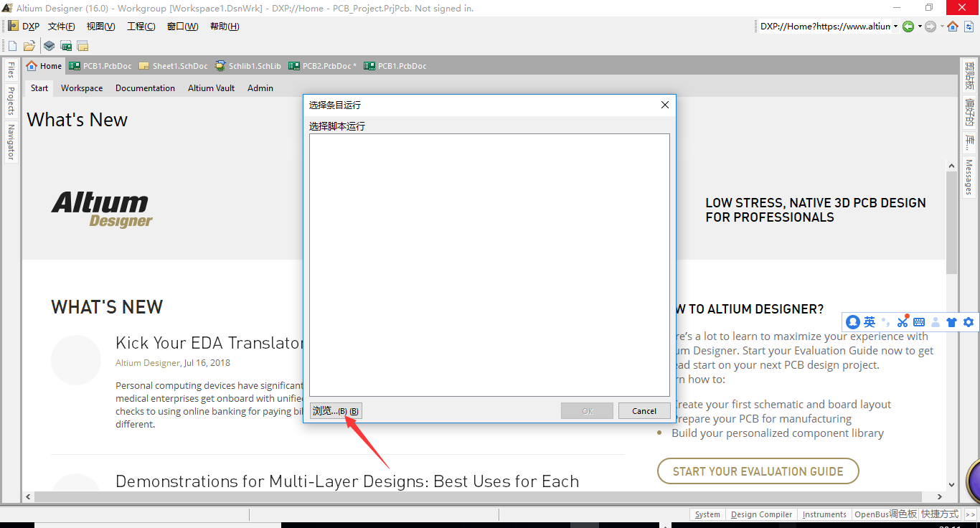Click the home page icon in navigation bar
980x528 pixels.
pyautogui.click(x=953, y=27)
